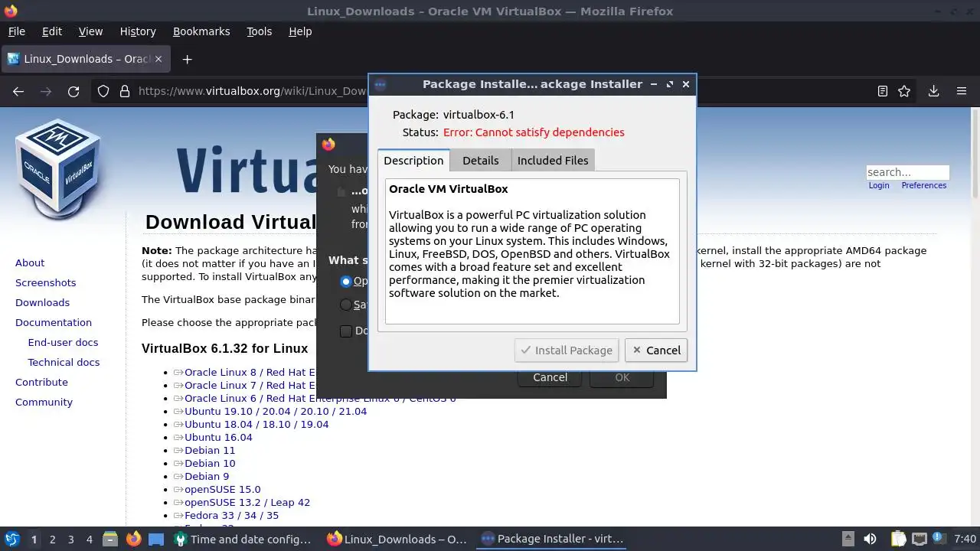Open the Debian 10 download link

(x=210, y=463)
